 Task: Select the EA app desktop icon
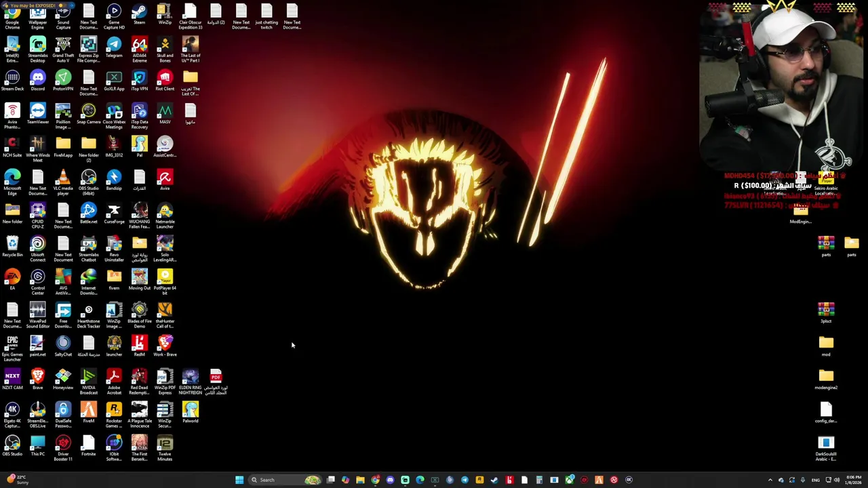[x=12, y=280]
